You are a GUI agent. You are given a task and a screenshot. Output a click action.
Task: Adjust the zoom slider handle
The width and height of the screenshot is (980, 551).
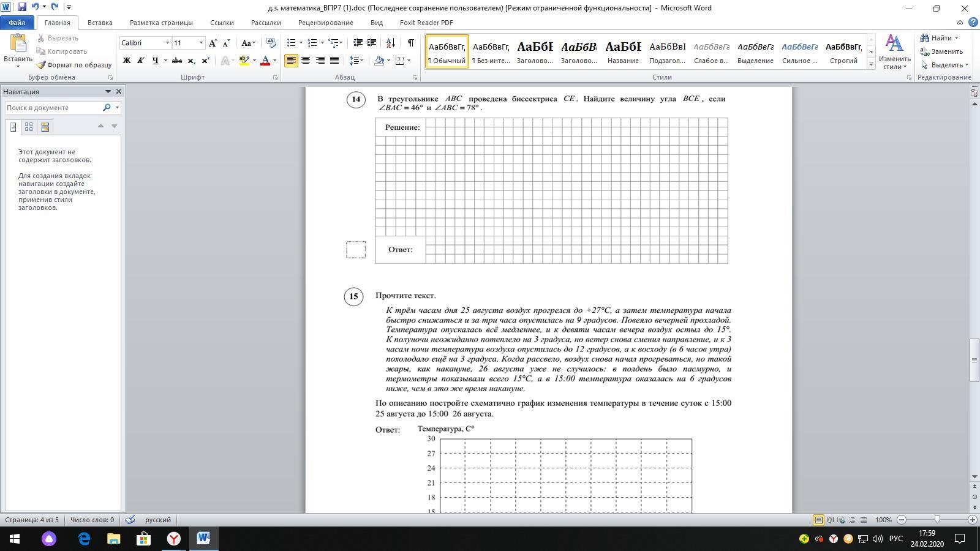(x=937, y=520)
